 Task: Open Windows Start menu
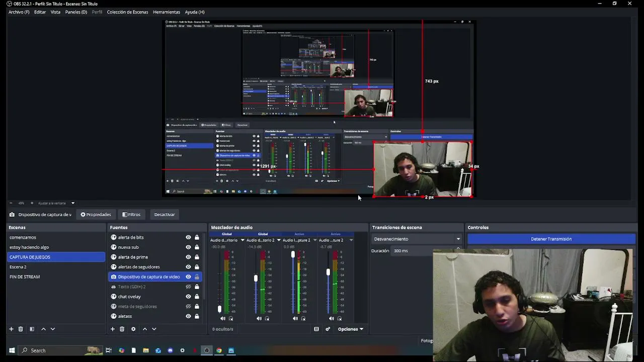click(x=12, y=350)
